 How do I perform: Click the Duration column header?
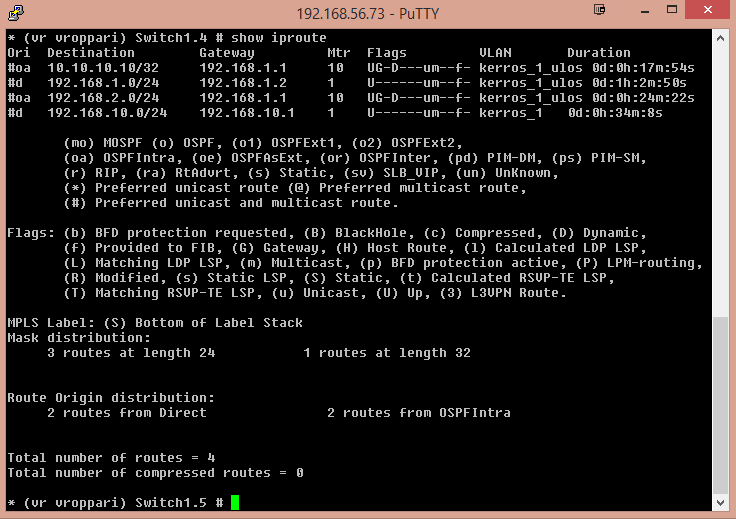tap(598, 53)
